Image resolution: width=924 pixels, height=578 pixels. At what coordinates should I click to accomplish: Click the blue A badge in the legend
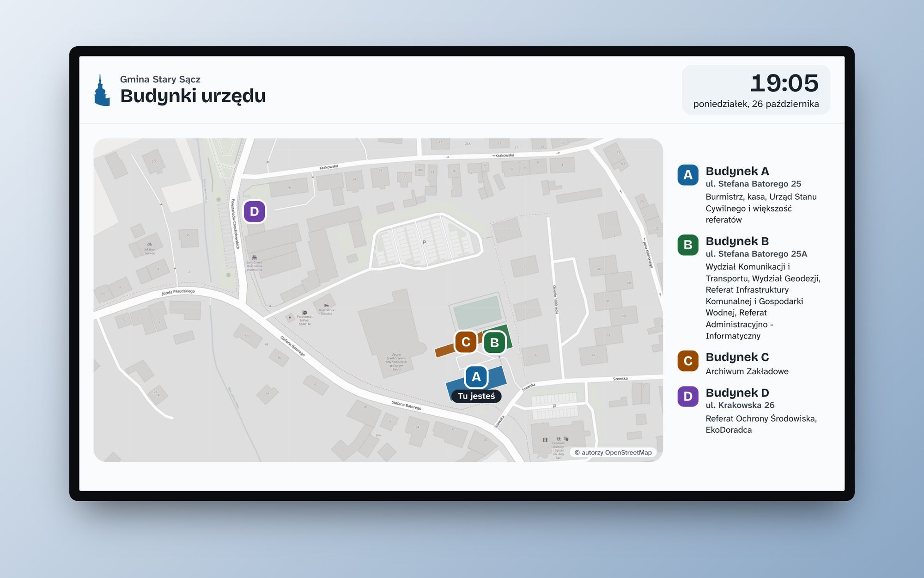(688, 175)
